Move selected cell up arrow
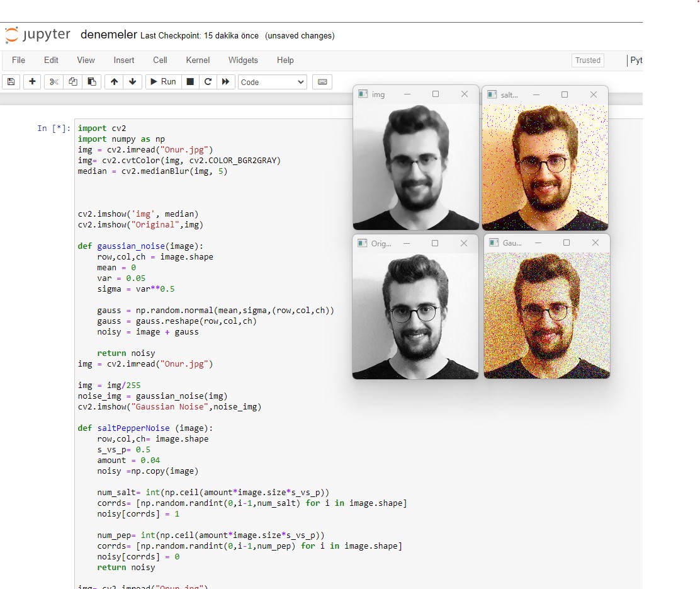 pyautogui.click(x=115, y=82)
